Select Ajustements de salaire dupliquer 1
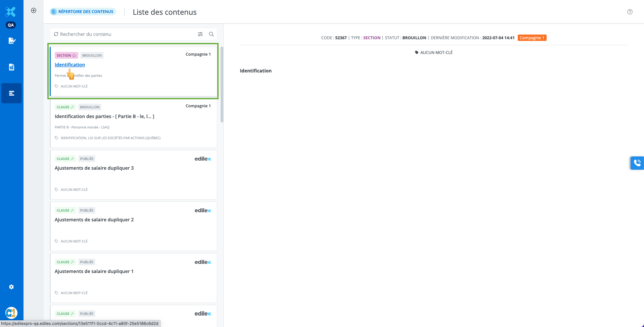This screenshot has height=327, width=644. [x=94, y=271]
